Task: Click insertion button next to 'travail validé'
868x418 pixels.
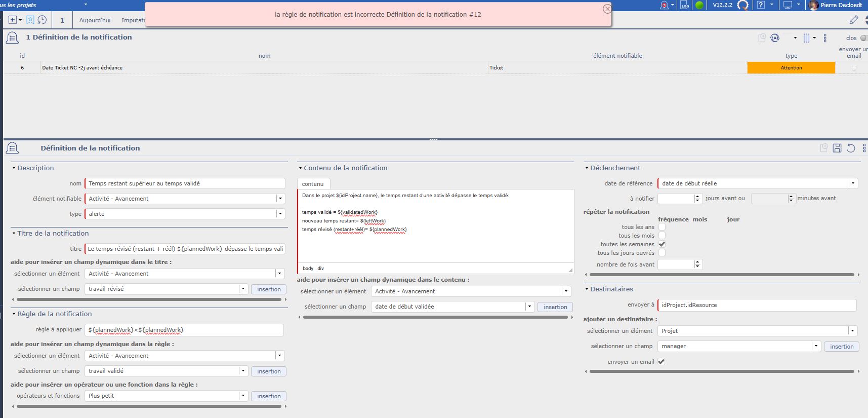Action: (x=269, y=371)
